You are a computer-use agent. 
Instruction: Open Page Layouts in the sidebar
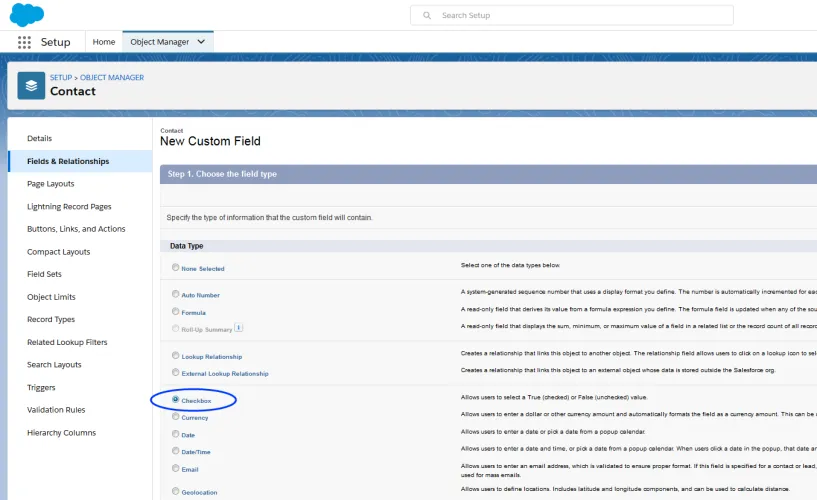51,184
